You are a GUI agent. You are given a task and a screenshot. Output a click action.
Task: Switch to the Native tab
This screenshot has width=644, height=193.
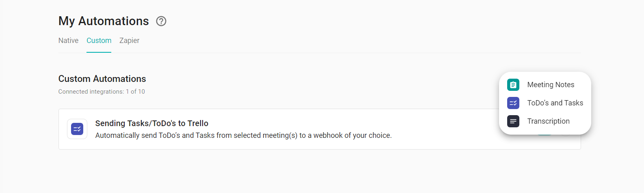[x=68, y=41]
